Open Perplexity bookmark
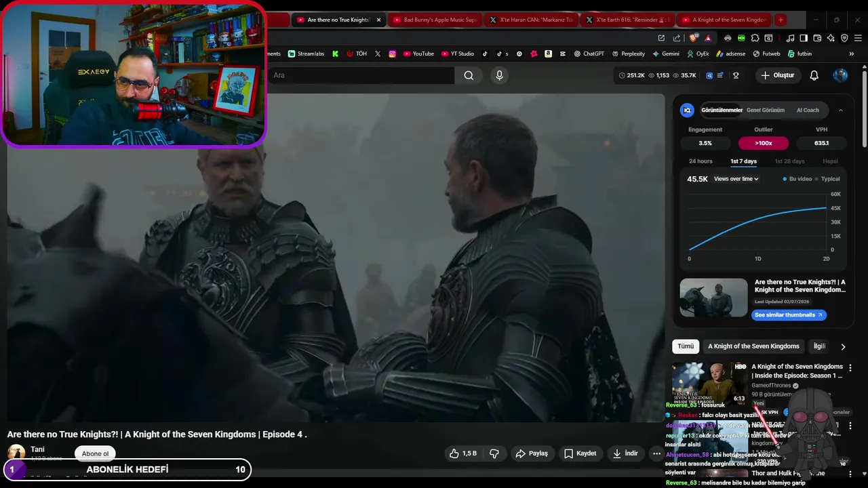The height and width of the screenshot is (488, 868). pyautogui.click(x=628, y=54)
